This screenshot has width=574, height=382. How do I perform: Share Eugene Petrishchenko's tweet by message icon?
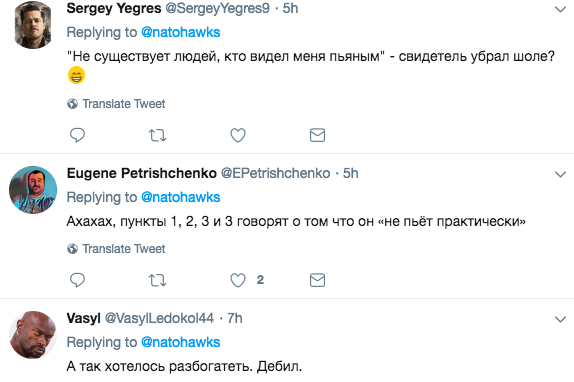click(x=317, y=280)
